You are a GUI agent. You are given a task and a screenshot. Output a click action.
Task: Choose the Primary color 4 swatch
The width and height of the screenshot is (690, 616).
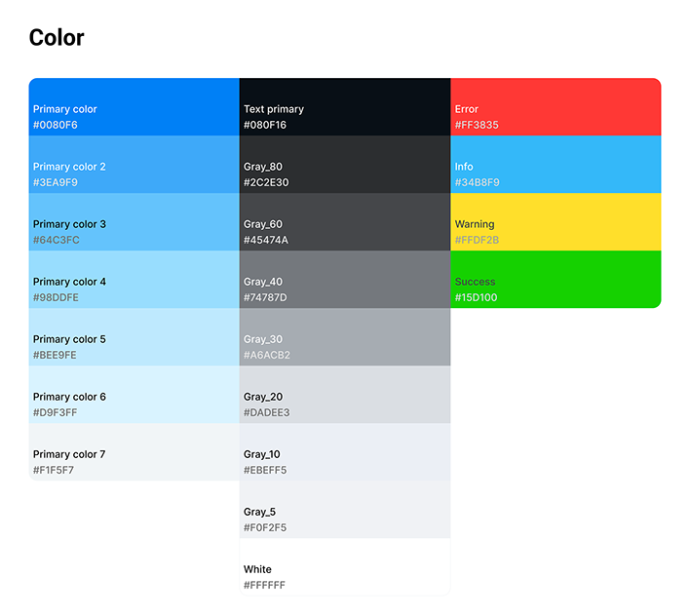134,280
